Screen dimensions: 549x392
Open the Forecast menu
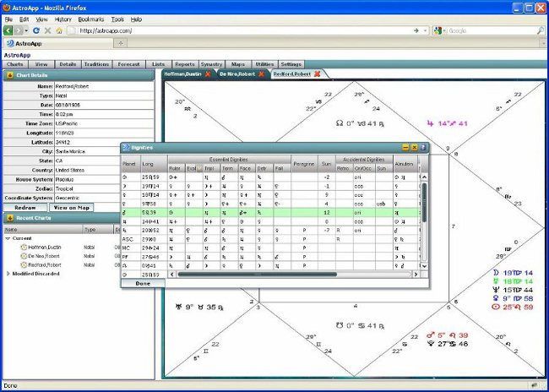point(129,63)
